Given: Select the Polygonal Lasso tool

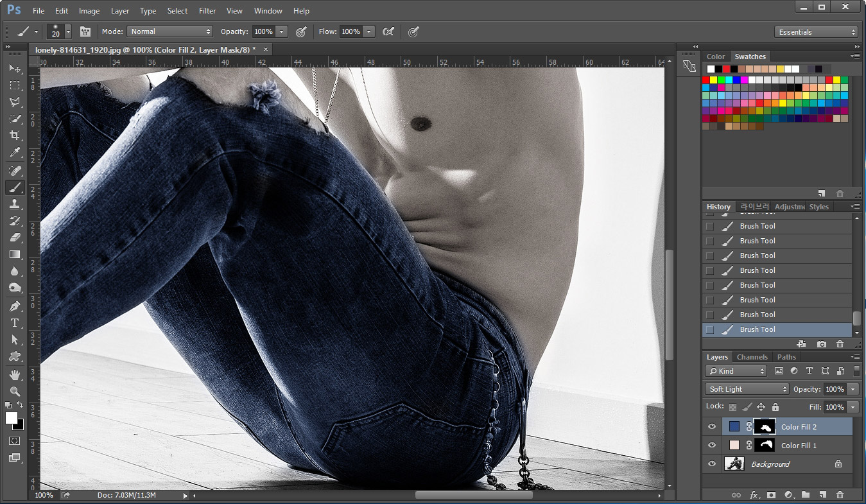Looking at the screenshot, I should tap(15, 101).
